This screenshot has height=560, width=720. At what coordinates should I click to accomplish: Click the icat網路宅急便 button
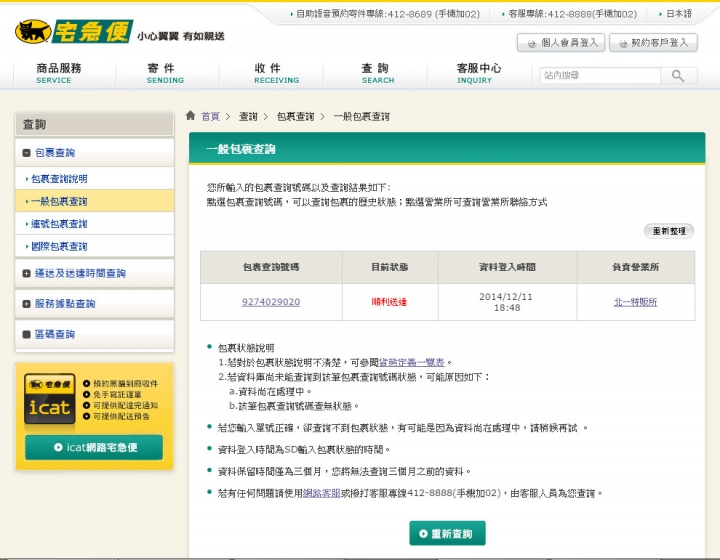coord(94,448)
